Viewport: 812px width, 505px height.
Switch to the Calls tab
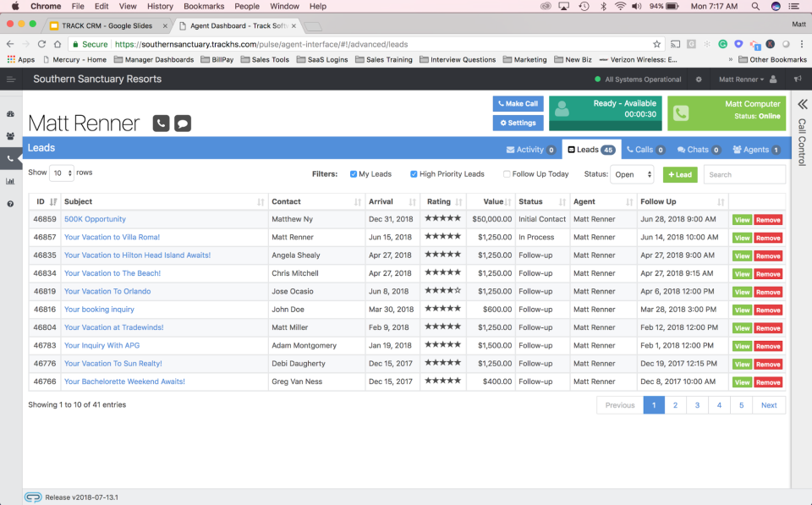(645, 149)
